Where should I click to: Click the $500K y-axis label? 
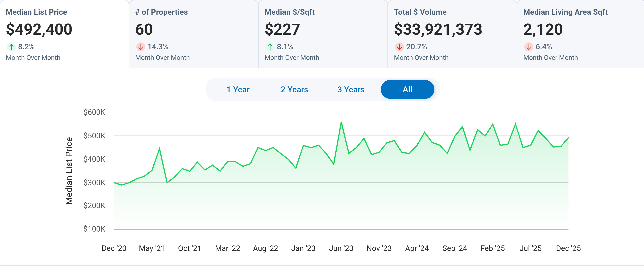(x=94, y=136)
